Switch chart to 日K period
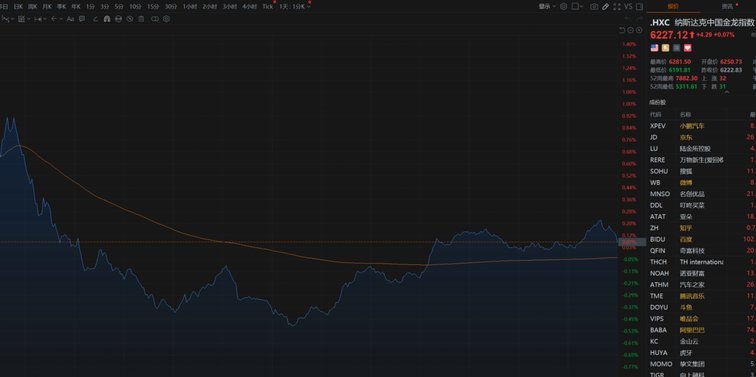The width and height of the screenshot is (756, 377). 18,7
